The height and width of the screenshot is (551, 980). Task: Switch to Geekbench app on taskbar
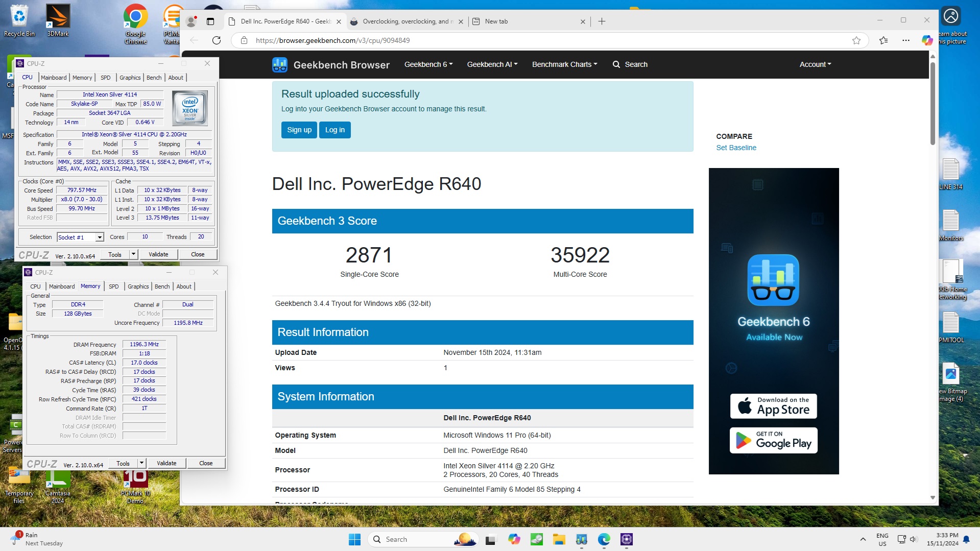pos(582,539)
